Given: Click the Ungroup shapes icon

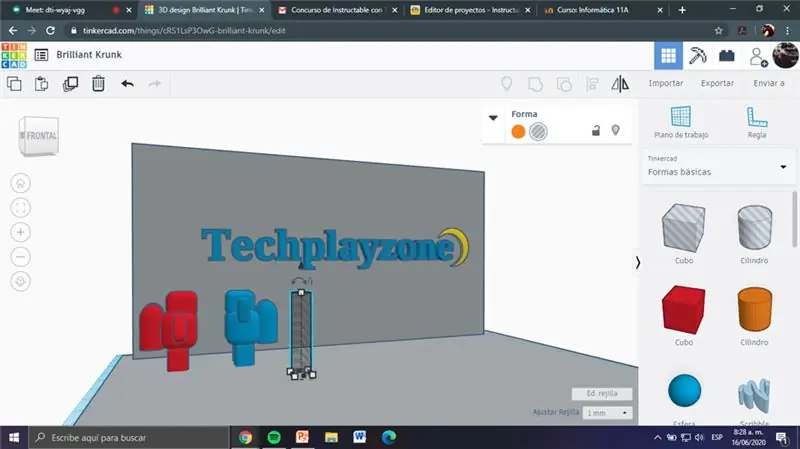Looking at the screenshot, I should [x=564, y=84].
